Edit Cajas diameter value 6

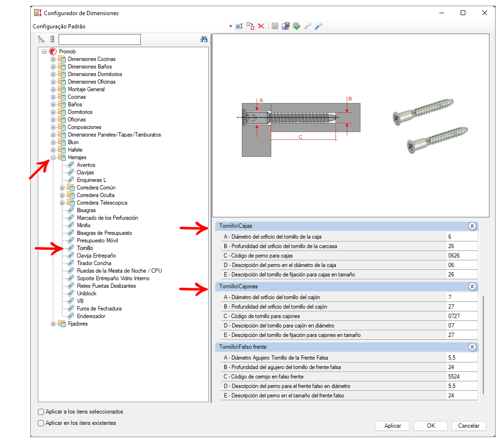(x=462, y=237)
